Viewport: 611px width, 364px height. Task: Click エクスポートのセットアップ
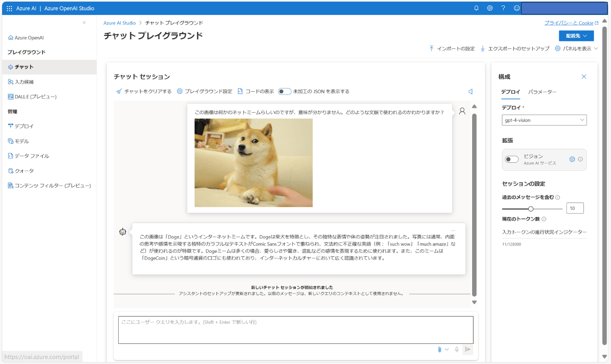(515, 48)
